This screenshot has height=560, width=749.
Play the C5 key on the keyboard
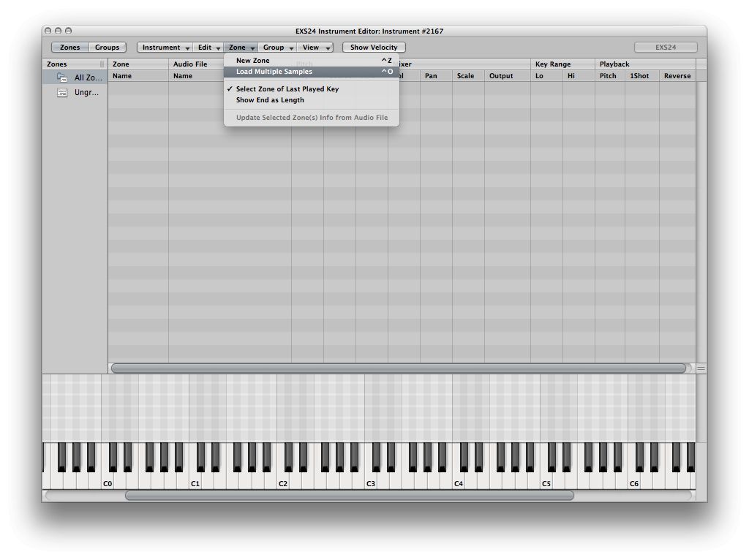[546, 481]
